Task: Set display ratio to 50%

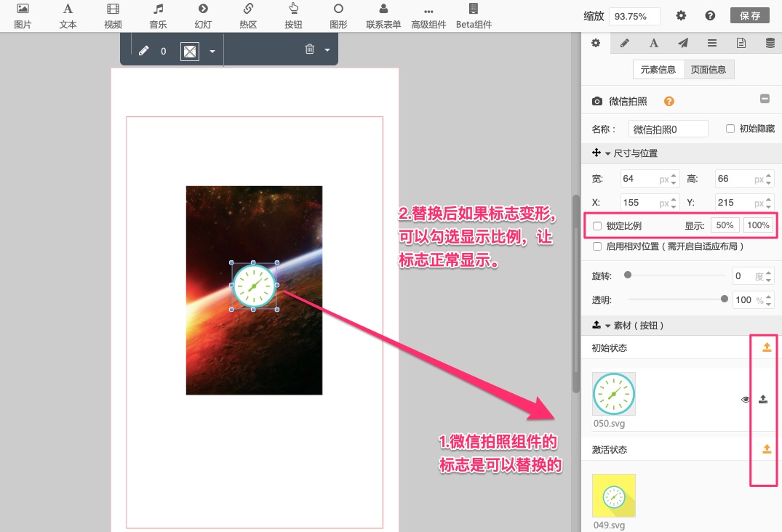Action: pyautogui.click(x=725, y=225)
